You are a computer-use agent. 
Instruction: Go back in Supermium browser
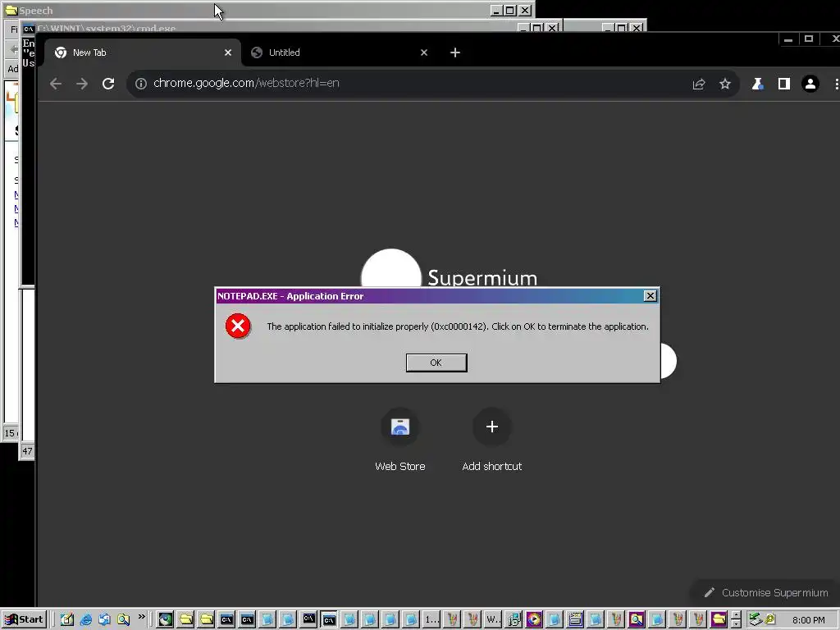(56, 84)
